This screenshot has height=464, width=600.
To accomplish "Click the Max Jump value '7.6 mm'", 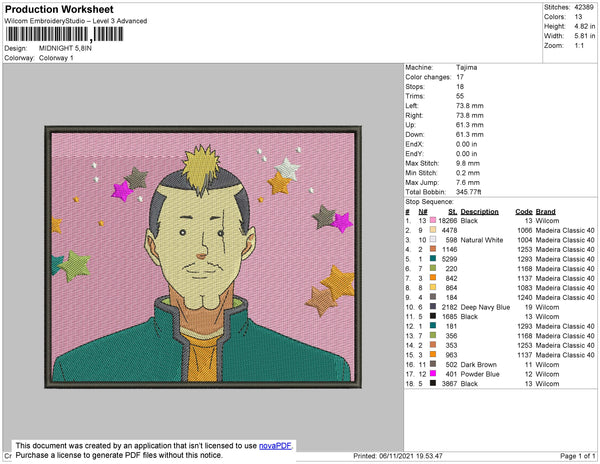I will [x=468, y=182].
